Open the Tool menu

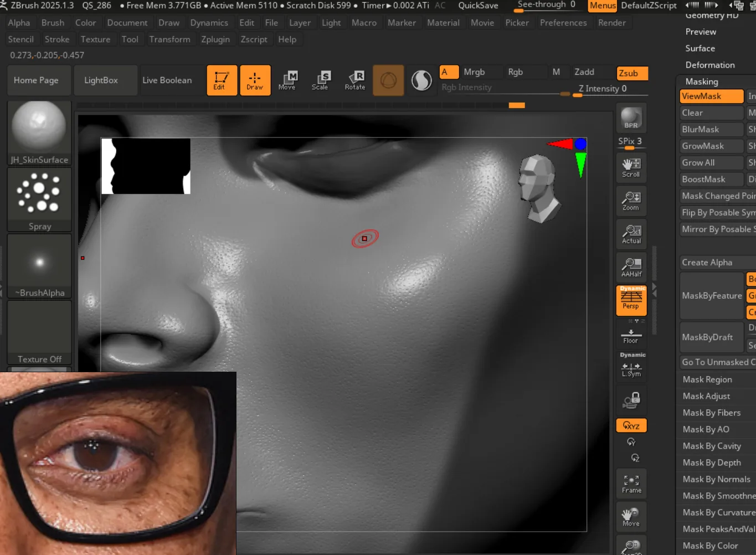(130, 39)
